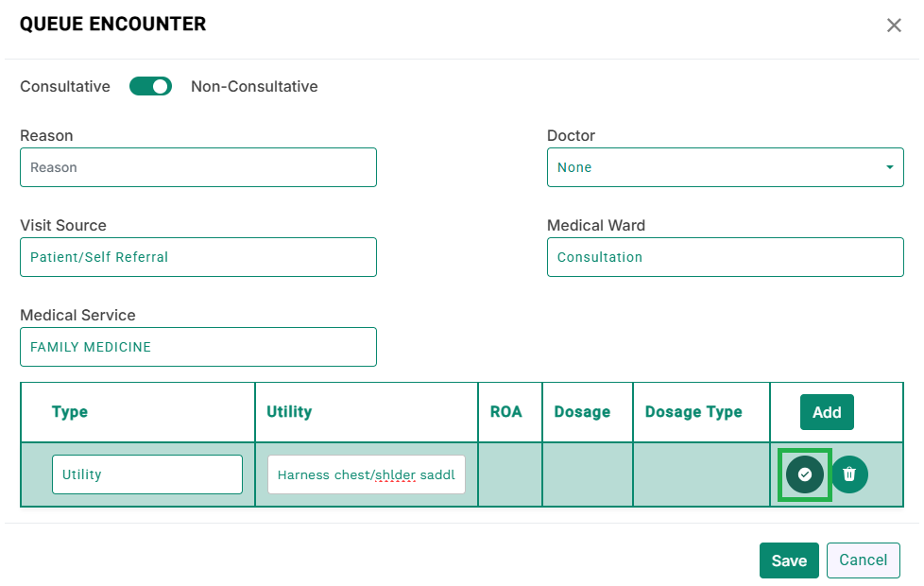924x586 pixels.
Task: Click into the Reason input field
Action: click(198, 167)
